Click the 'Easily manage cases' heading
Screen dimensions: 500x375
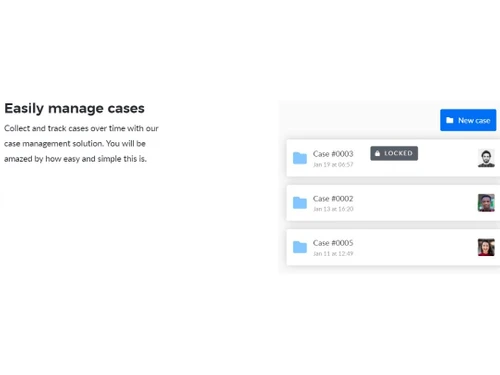(x=74, y=108)
